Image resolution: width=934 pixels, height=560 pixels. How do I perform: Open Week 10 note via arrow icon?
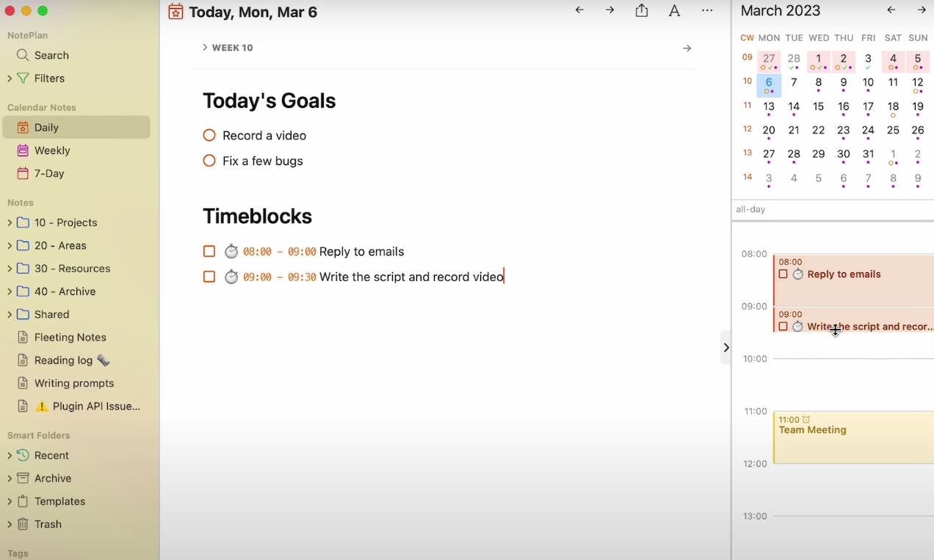pos(687,48)
